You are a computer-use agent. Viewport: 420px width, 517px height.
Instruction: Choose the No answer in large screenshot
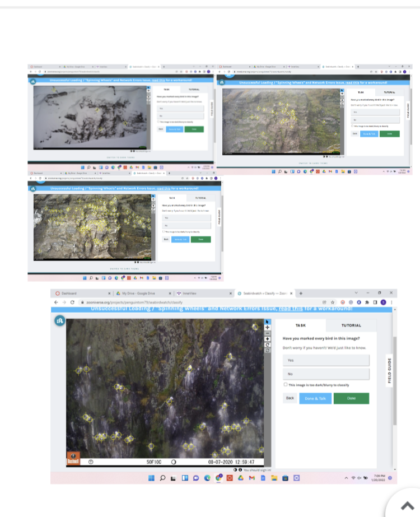[x=326, y=374]
